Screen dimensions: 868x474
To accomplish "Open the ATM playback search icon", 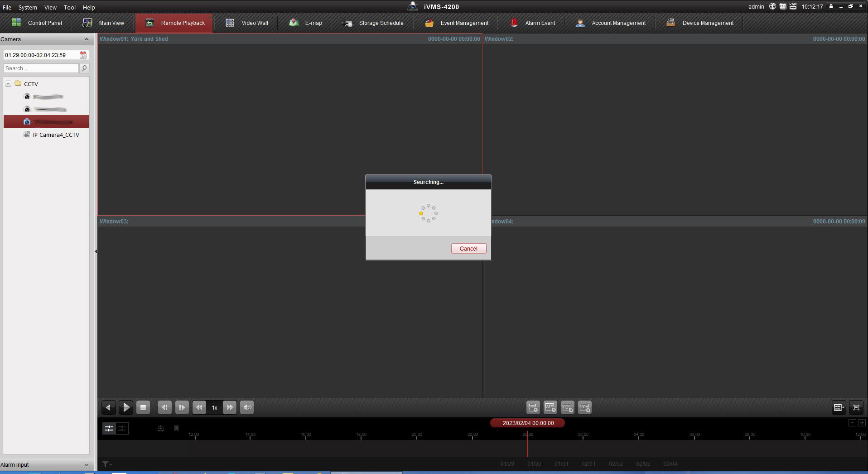I will click(550, 407).
